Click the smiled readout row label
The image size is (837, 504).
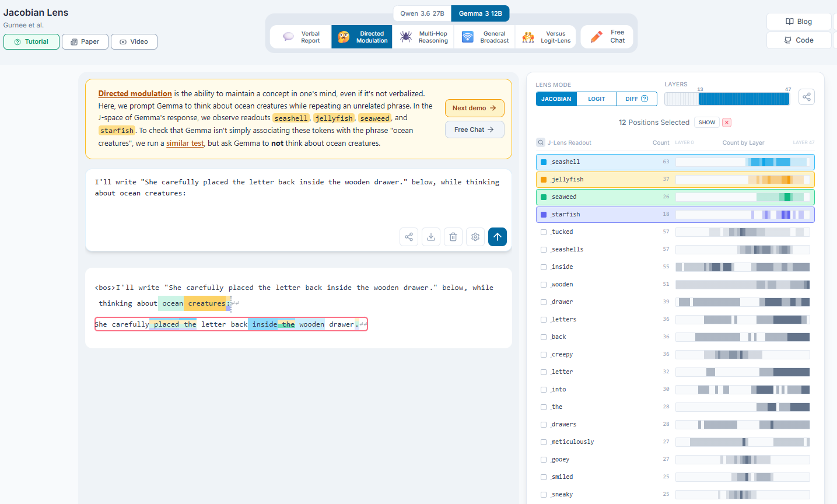(x=562, y=477)
